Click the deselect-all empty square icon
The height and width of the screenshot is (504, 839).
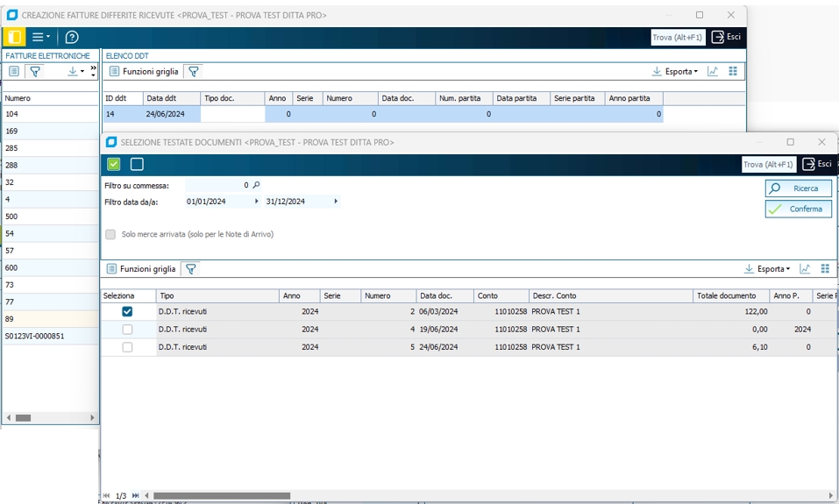[137, 164]
